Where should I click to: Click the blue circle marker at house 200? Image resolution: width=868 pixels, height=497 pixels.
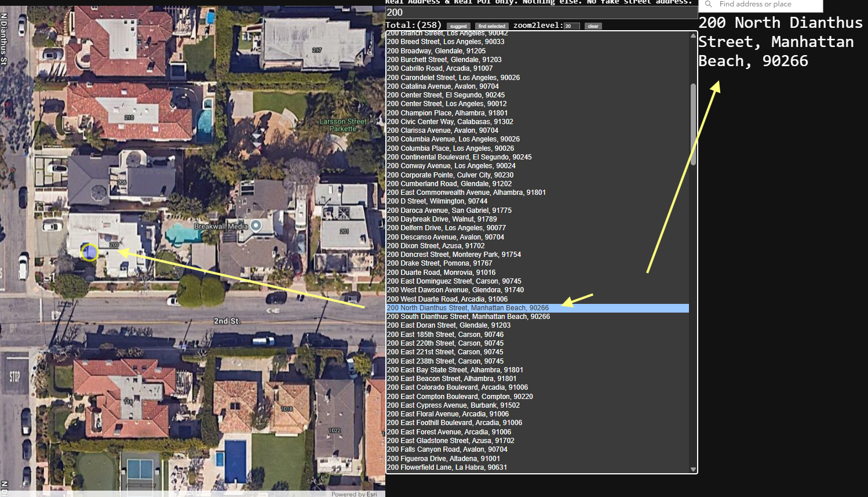point(90,252)
